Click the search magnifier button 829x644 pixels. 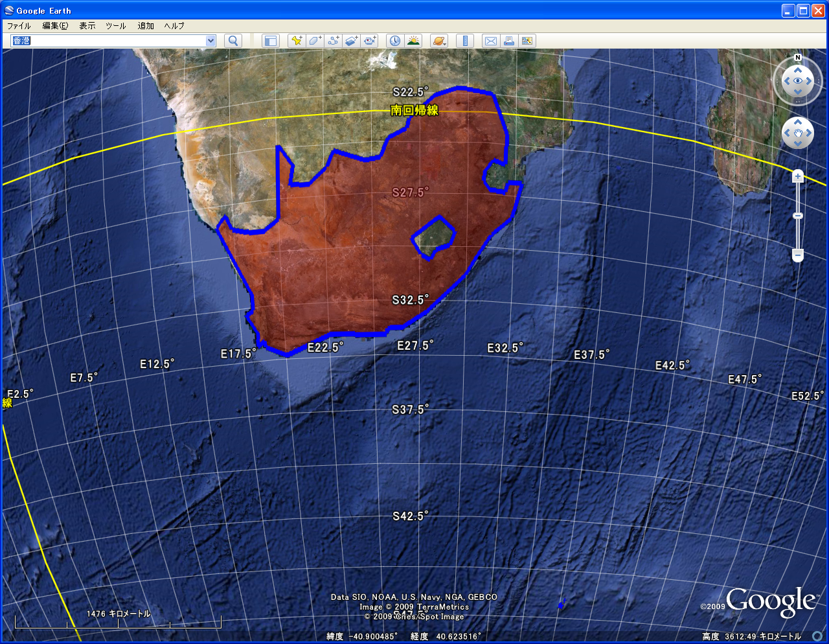(233, 41)
